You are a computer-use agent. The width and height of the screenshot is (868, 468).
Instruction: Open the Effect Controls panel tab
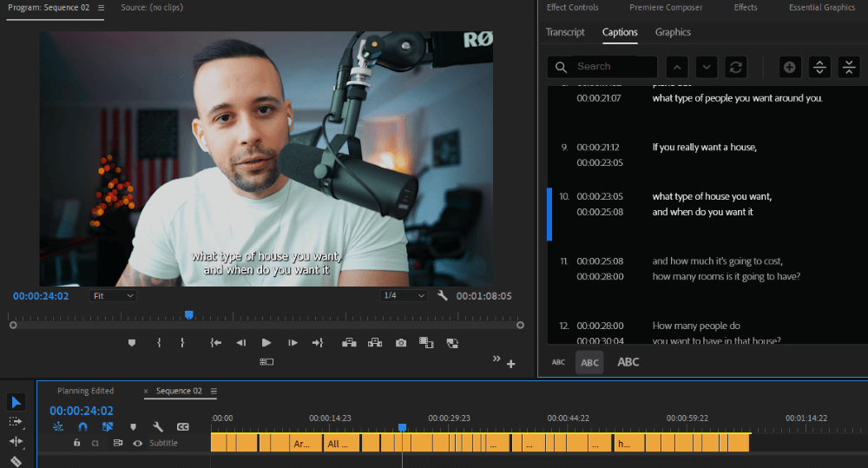click(572, 7)
